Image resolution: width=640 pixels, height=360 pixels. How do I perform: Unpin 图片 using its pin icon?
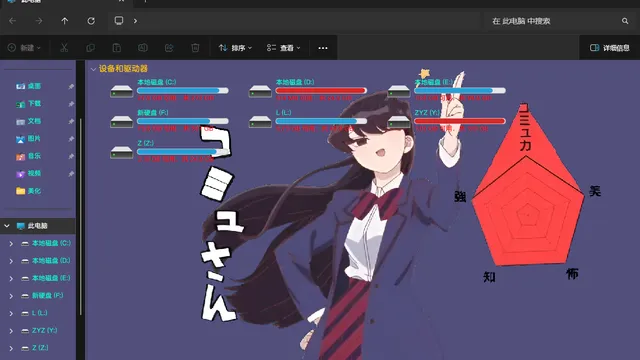point(71,139)
